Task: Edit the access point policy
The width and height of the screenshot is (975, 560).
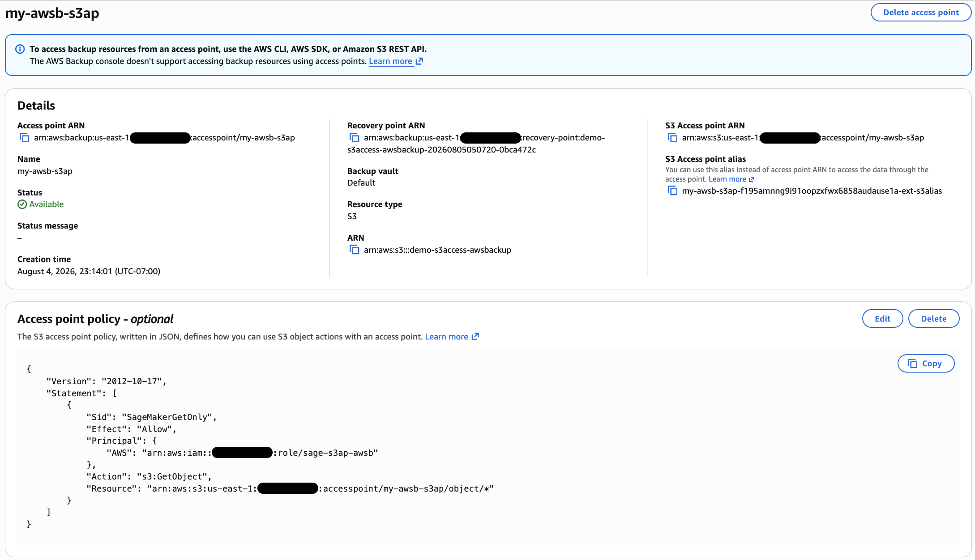Action: pos(882,318)
